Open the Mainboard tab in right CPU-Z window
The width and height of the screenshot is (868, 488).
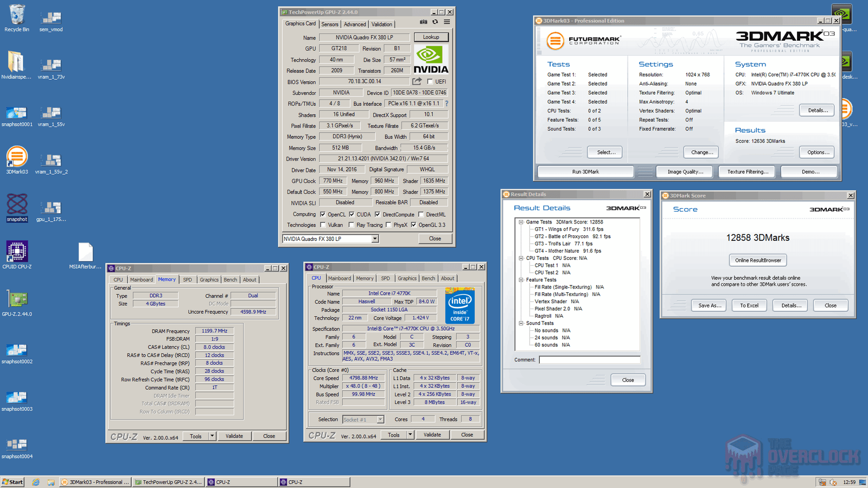pyautogui.click(x=340, y=278)
